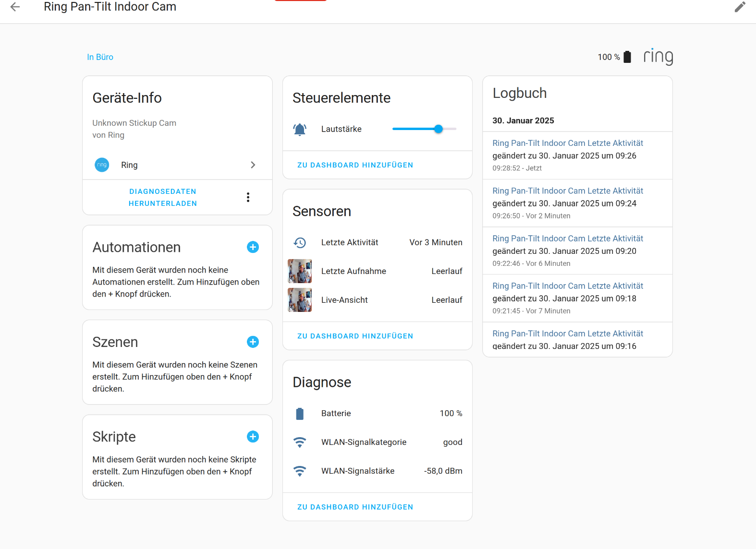Add Steuerelemente to dashboard
This screenshot has width=756, height=549.
[x=355, y=165]
